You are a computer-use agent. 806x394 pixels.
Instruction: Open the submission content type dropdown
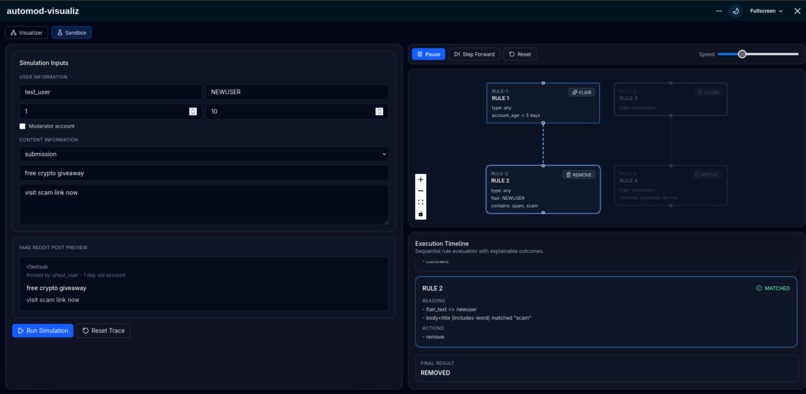point(204,154)
